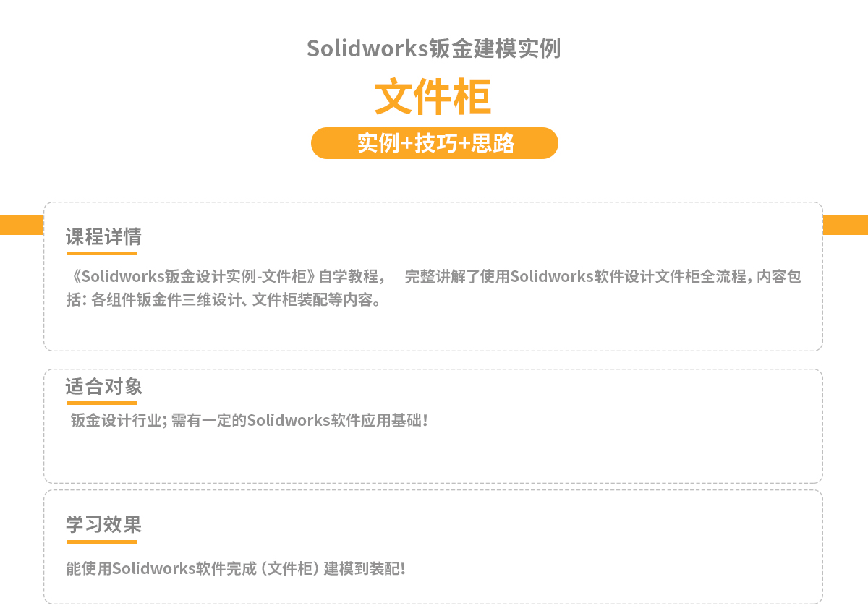Screen dimensions: 868x616
Task: Click inside the 课程详情 dashed card empty area
Action: point(434,330)
